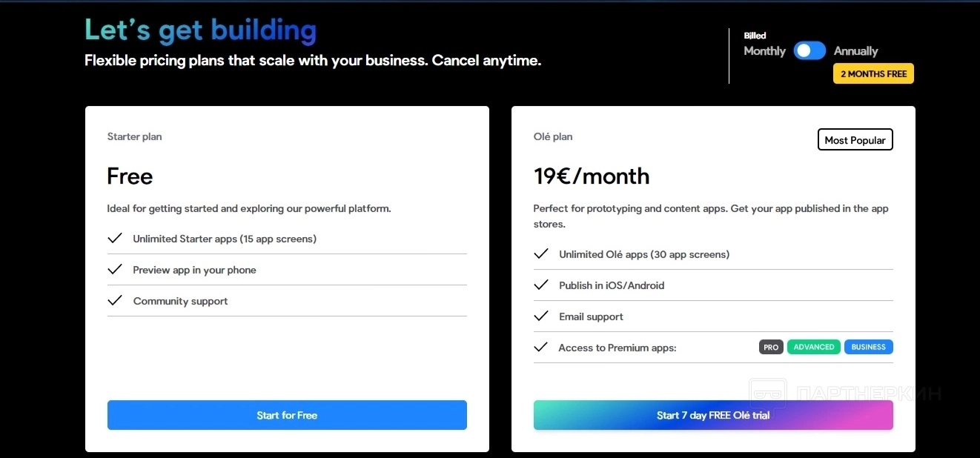This screenshot has width=980, height=458.
Task: Click the Let's get building heading
Action: 200,30
